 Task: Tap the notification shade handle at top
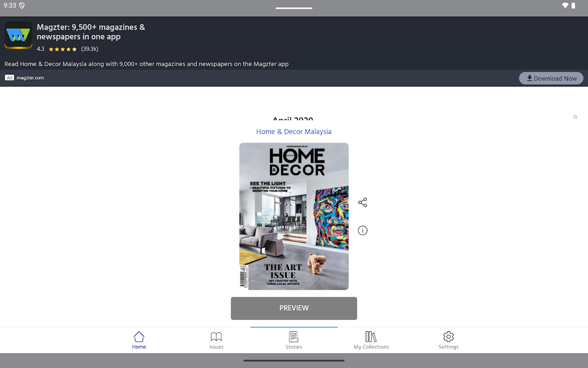[x=294, y=8]
